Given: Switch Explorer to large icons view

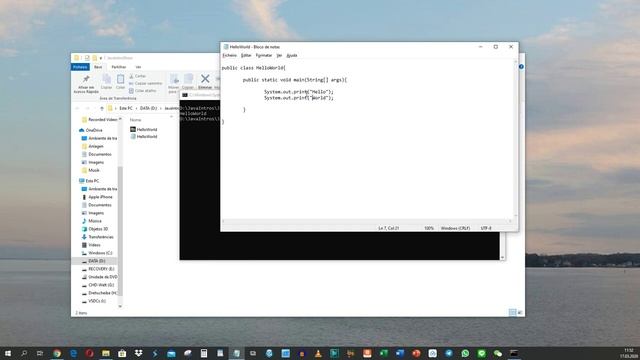Looking at the screenshot, I should [520, 313].
